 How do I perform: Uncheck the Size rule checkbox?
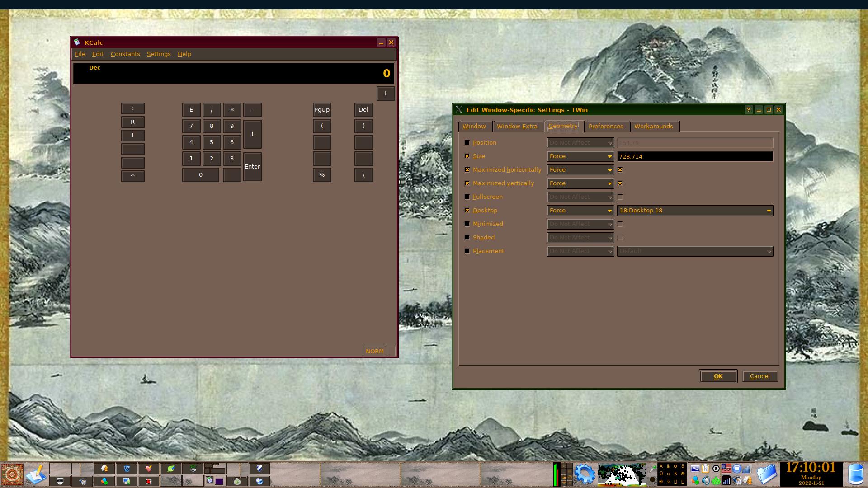tap(467, 156)
